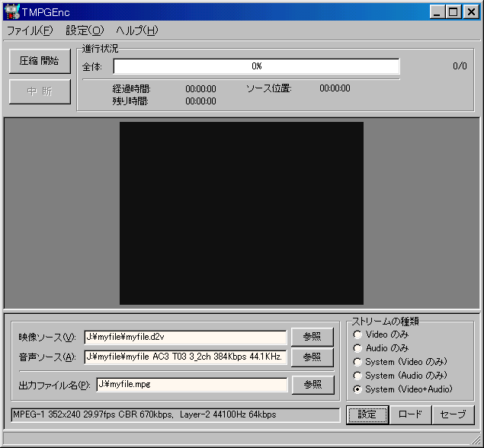Click the 設定 button at bottom

pyautogui.click(x=367, y=414)
